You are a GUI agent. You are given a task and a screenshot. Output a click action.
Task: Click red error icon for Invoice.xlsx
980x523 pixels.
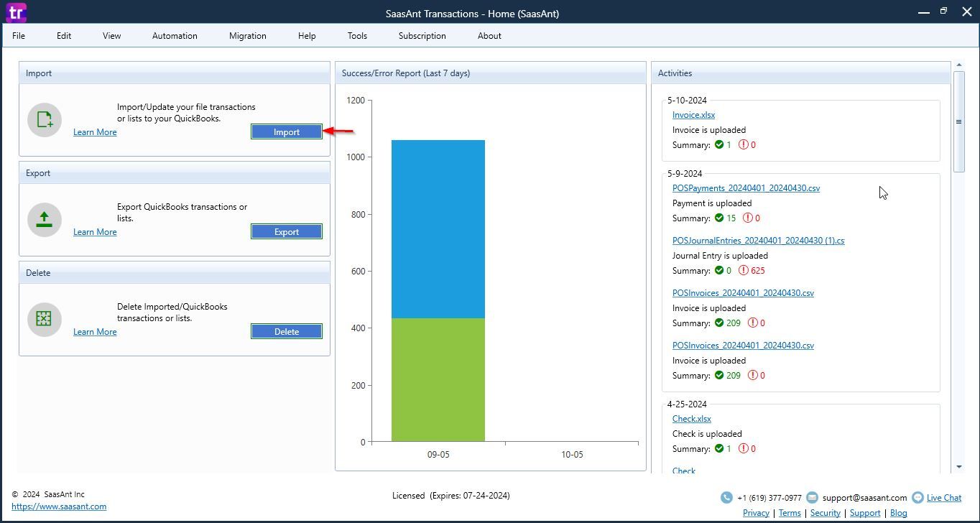coord(744,144)
